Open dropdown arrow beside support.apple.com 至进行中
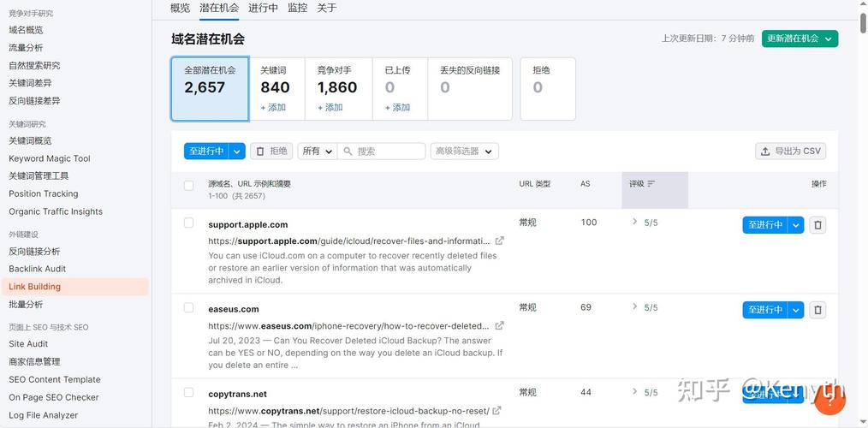868x428 pixels. pyautogui.click(x=796, y=225)
